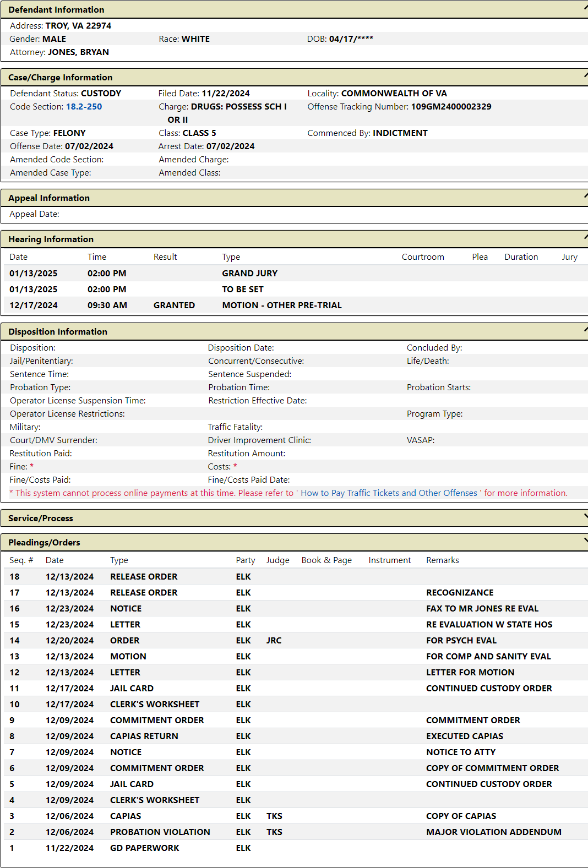
Task: Select sequence 9 COMMITMENT ORDER entry
Action: click(296, 720)
